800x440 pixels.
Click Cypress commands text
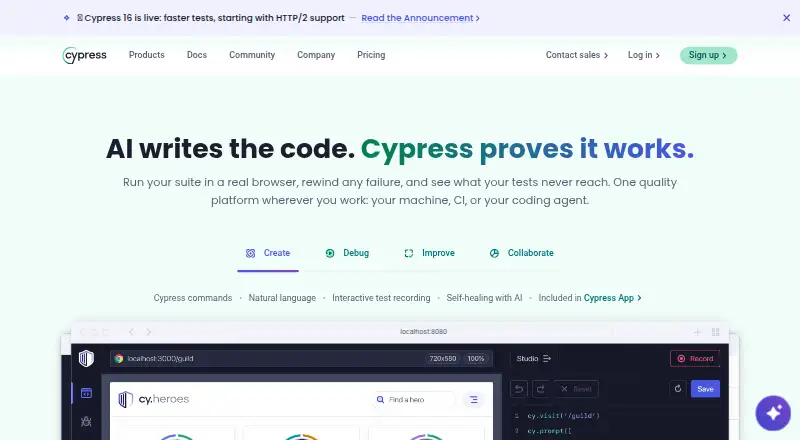(193, 298)
